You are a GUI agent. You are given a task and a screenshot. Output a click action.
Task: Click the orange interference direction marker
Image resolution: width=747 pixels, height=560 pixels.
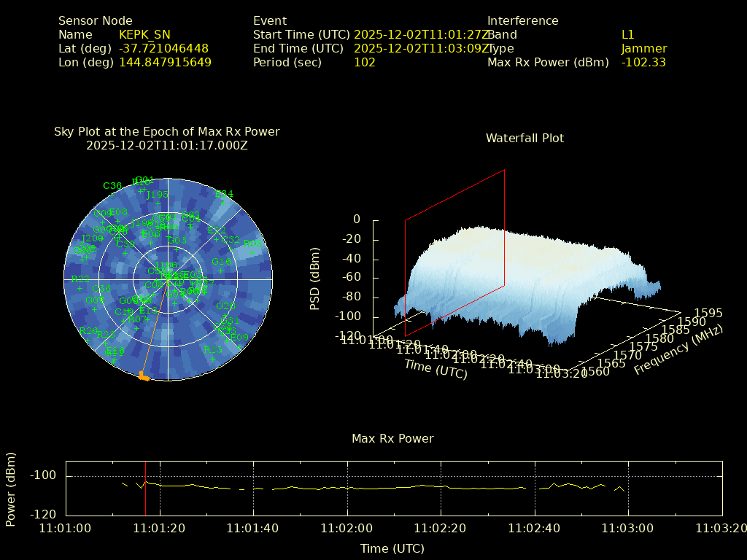tap(144, 377)
